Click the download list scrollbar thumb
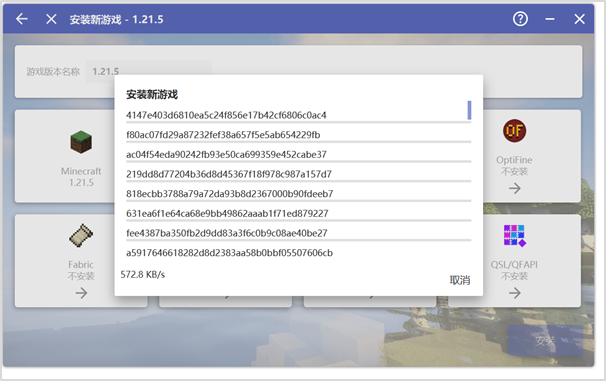Screen dimensions: 606x381 coord(469,111)
